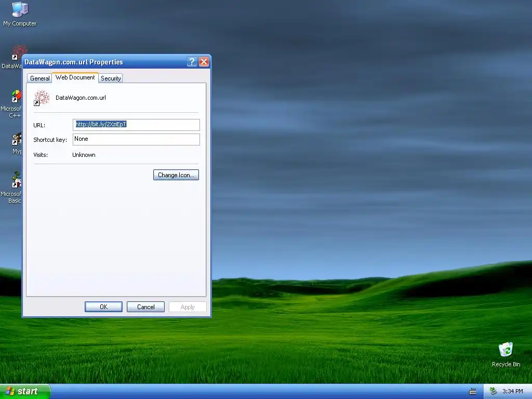This screenshot has height=399, width=532.
Task: Select the DataWagon shortcut on desktop
Action: (x=11, y=57)
